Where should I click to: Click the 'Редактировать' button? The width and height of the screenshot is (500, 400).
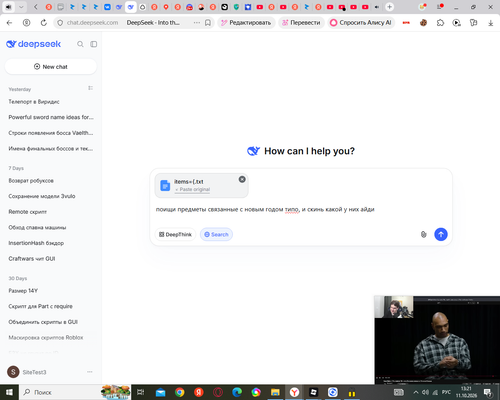click(246, 23)
